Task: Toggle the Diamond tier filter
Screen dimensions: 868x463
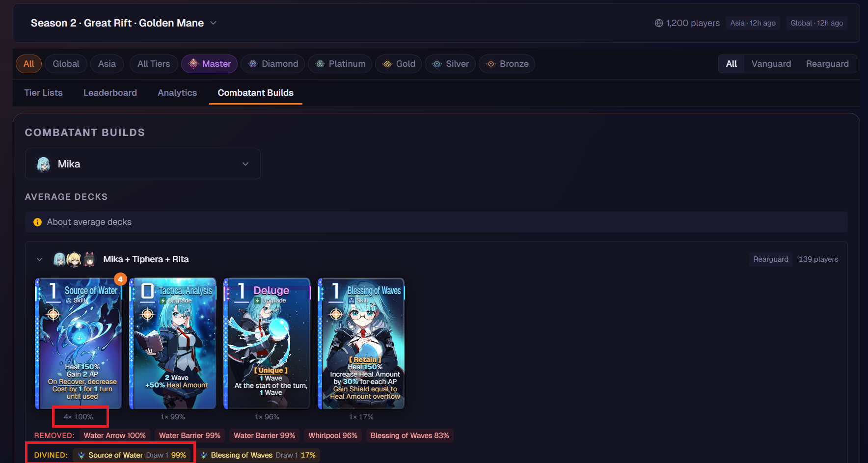Action: pos(273,64)
